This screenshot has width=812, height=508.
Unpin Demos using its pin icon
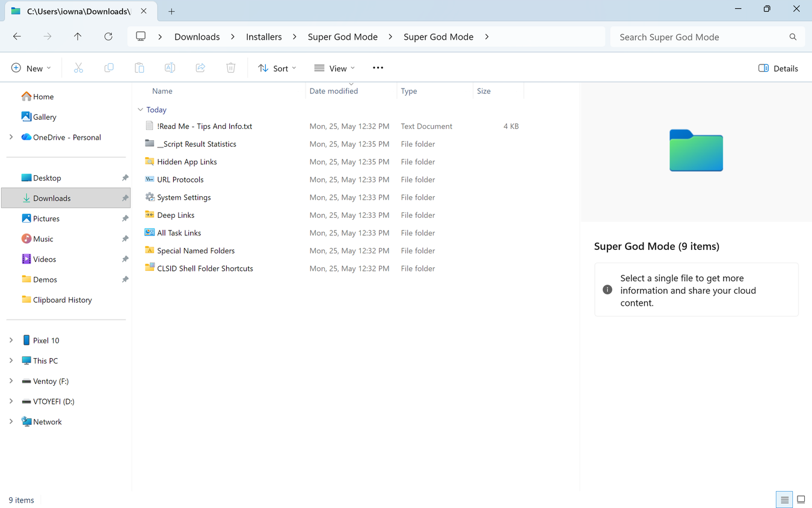[x=125, y=279]
